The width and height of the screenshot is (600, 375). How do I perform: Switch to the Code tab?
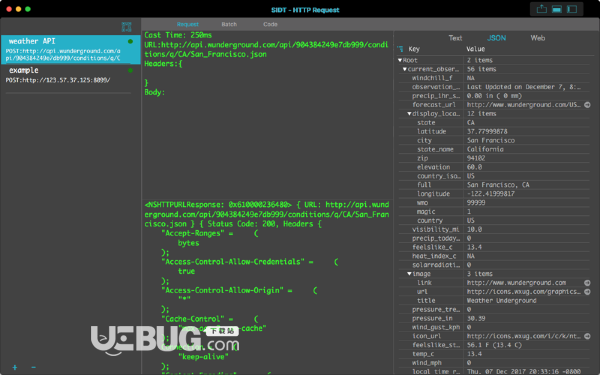tap(270, 24)
